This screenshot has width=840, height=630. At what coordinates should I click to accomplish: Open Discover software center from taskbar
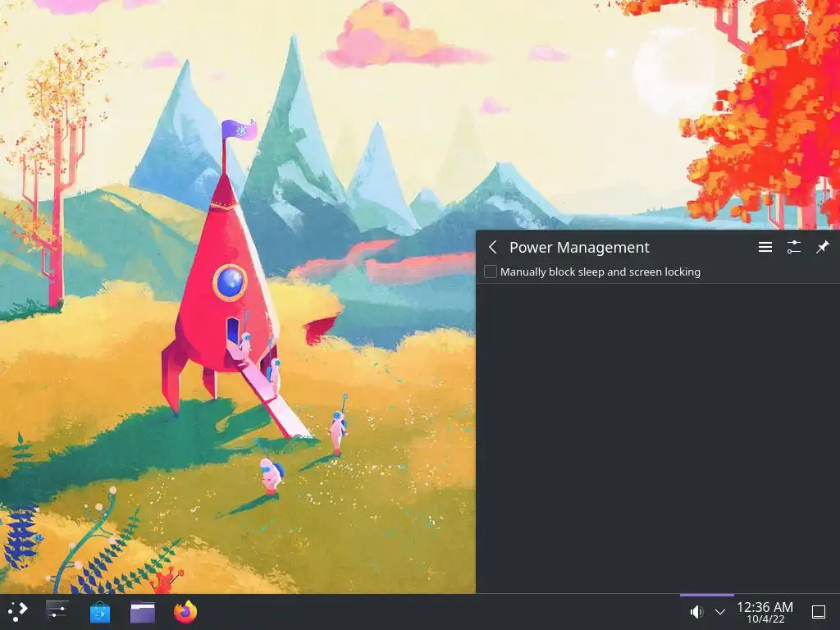pos(99,612)
